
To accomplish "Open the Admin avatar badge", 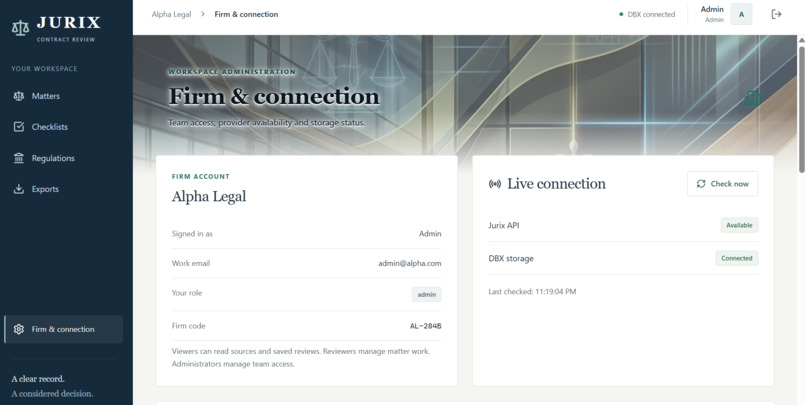I will tap(741, 14).
